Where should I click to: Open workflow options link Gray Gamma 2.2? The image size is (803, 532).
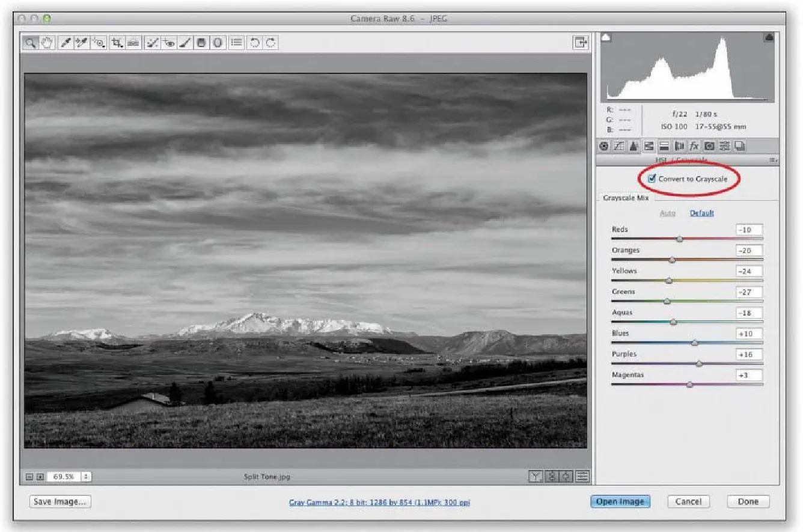[379, 502]
